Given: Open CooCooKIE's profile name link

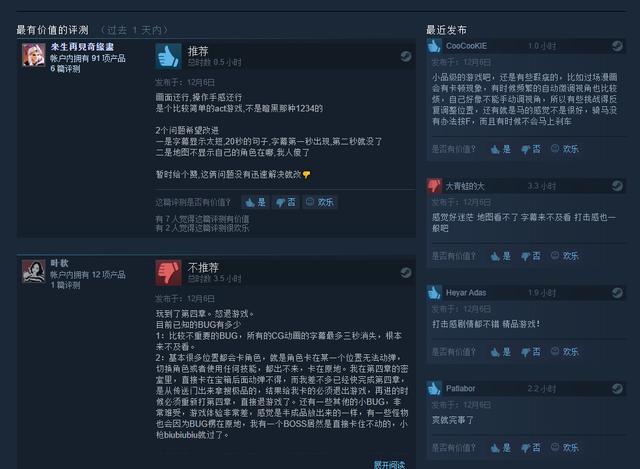Looking at the screenshot, I should click(x=466, y=46).
